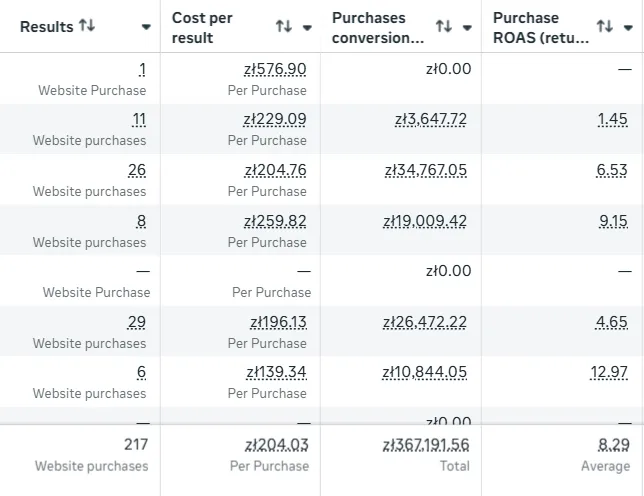Screen dimensions: 644x496
Task: Click the zł367,191.56 total conversion value
Action: [426, 444]
